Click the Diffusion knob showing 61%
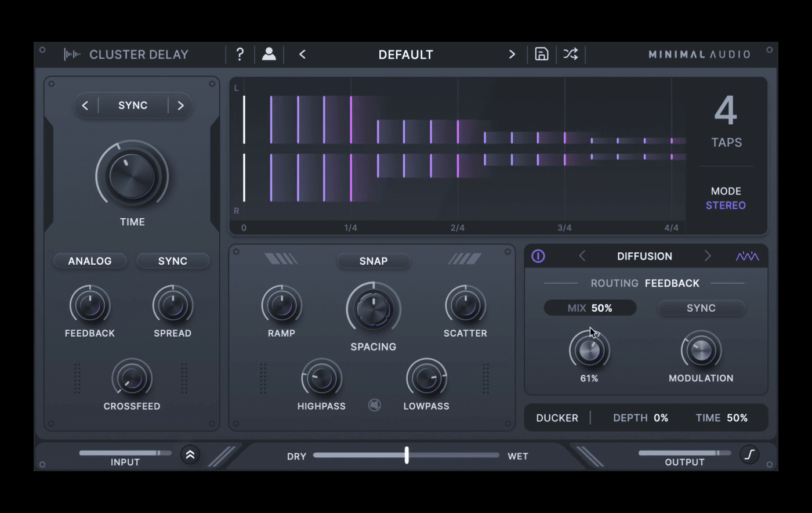This screenshot has width=812, height=513. (x=589, y=351)
